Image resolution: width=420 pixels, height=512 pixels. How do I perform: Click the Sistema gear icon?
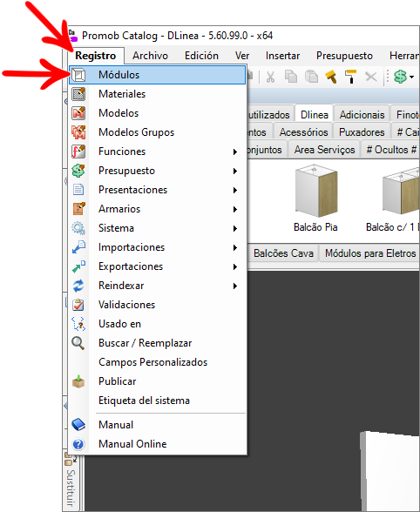pyautogui.click(x=78, y=228)
